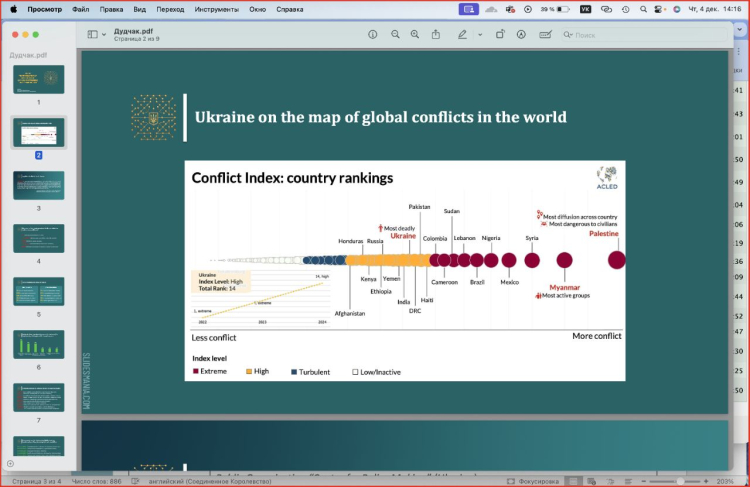The height and width of the screenshot is (487, 750).
Task: Open the Переход menu
Action: [169, 9]
